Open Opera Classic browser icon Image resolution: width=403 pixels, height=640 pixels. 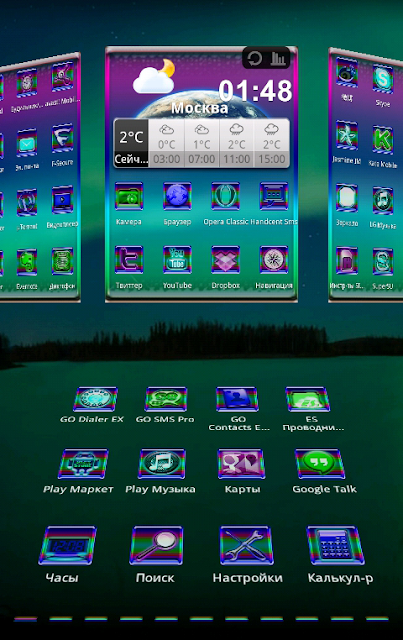click(x=225, y=197)
